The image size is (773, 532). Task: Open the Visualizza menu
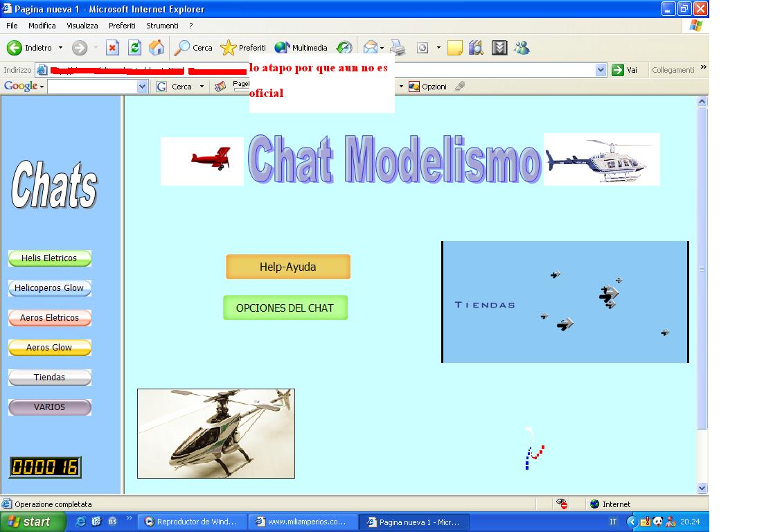[x=82, y=26]
